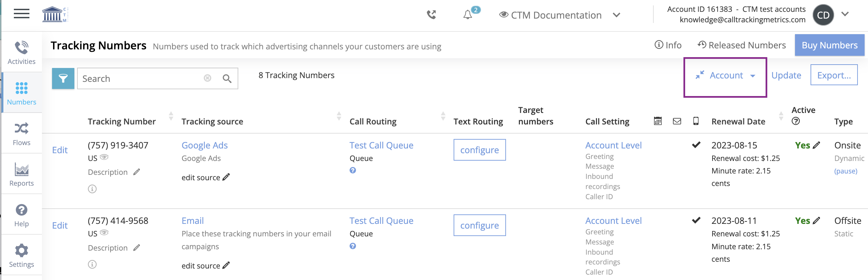This screenshot has height=280, width=868.
Task: Click the Buy Numbers button
Action: (829, 45)
